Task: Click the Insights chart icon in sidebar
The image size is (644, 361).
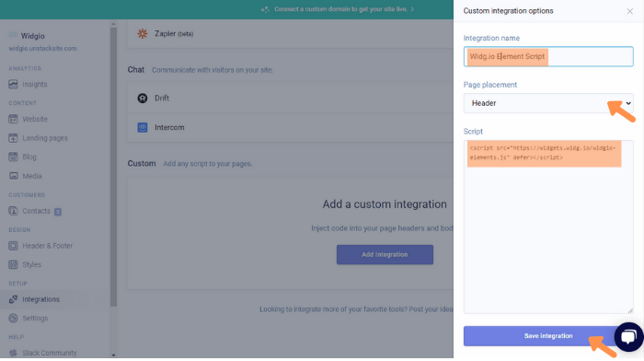Action: (x=13, y=85)
